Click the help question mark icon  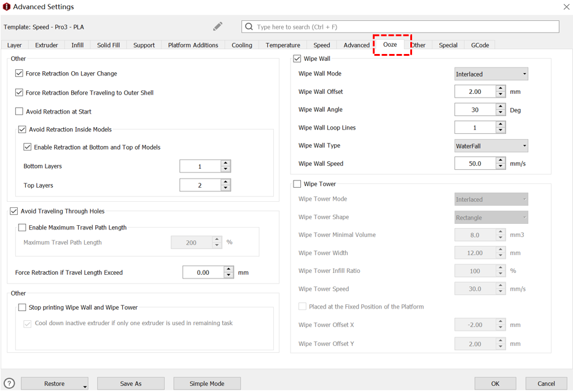coord(9,383)
